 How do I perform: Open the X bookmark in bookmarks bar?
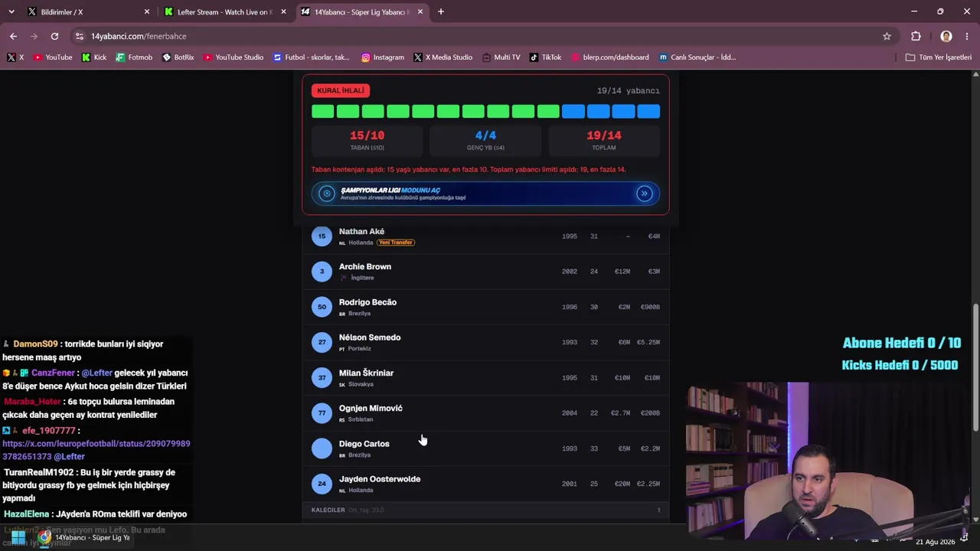click(x=15, y=57)
